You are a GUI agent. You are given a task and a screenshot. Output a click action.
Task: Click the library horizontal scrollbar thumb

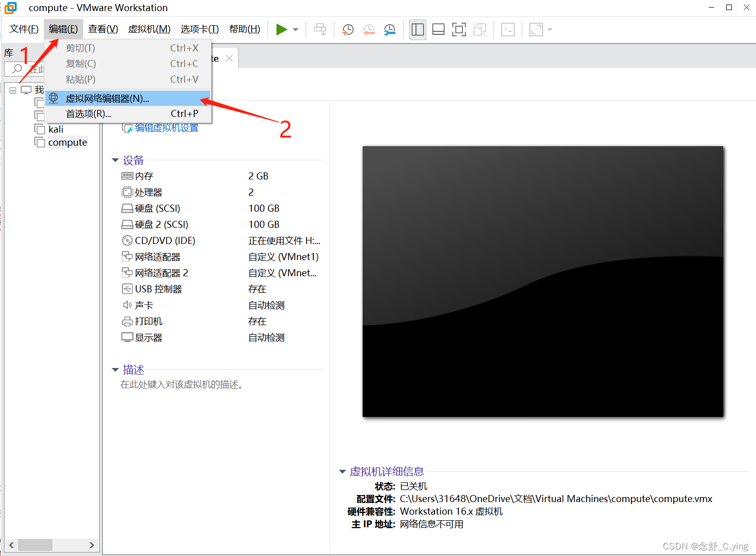point(35,545)
